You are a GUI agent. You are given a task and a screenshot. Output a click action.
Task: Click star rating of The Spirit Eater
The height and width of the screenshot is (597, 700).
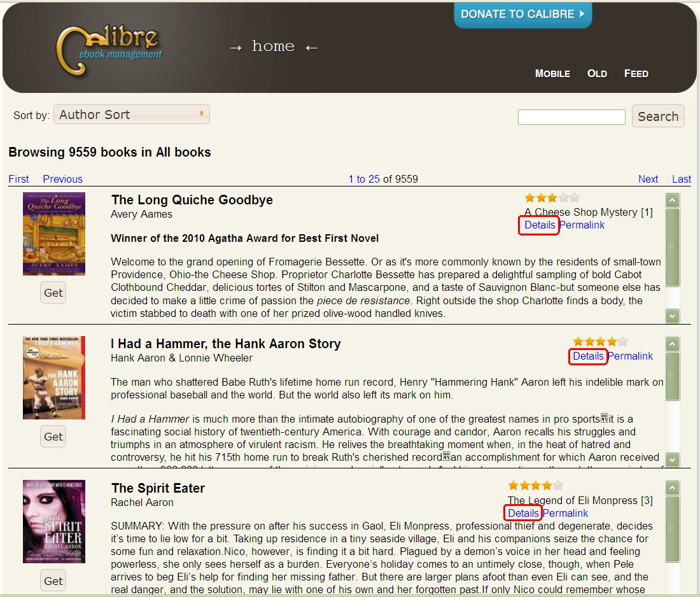coord(535,486)
